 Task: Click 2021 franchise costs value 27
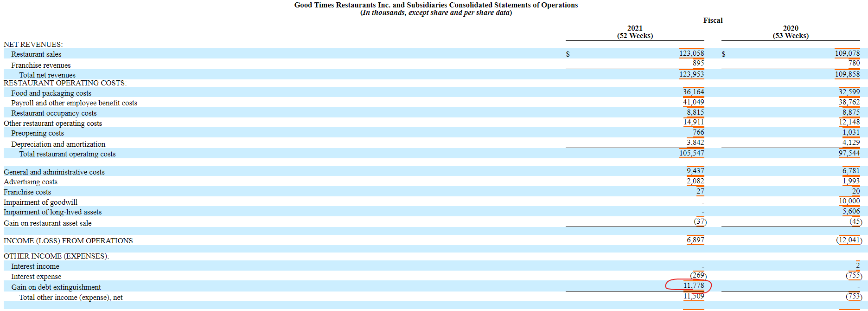pos(700,191)
